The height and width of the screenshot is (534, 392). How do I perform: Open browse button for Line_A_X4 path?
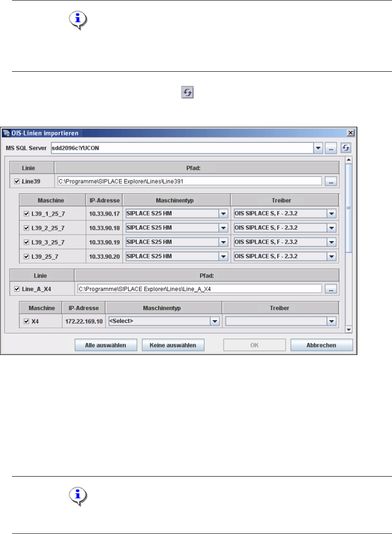point(331,289)
